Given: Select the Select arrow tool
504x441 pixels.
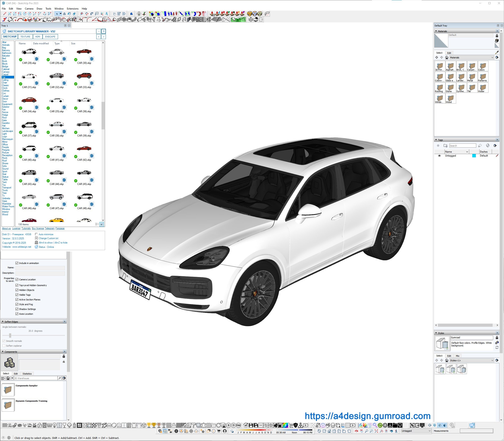Looking at the screenshot, I should [57, 14].
